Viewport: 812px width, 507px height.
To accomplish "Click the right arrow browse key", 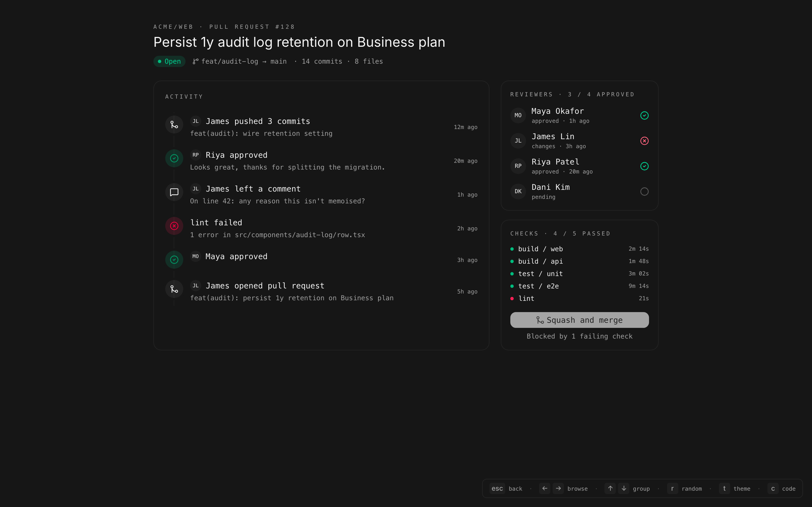I will click(x=558, y=488).
